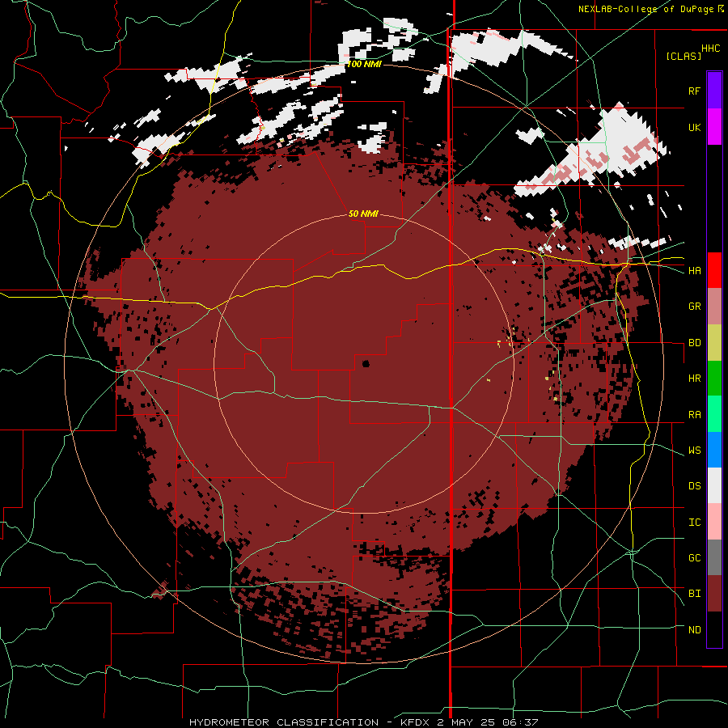The image size is (728, 728).
Task: Click the BI dark-red legend swatch
Action: [714, 594]
